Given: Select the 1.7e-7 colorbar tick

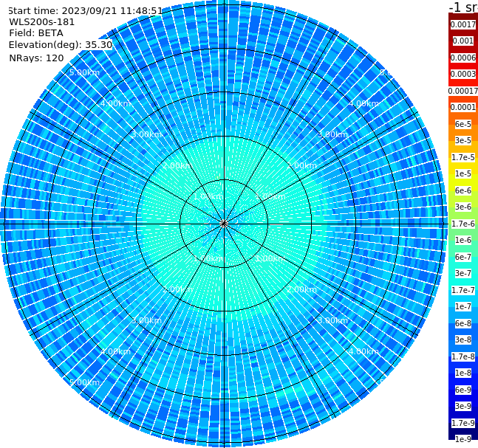Looking at the screenshot, I should 463,290.
